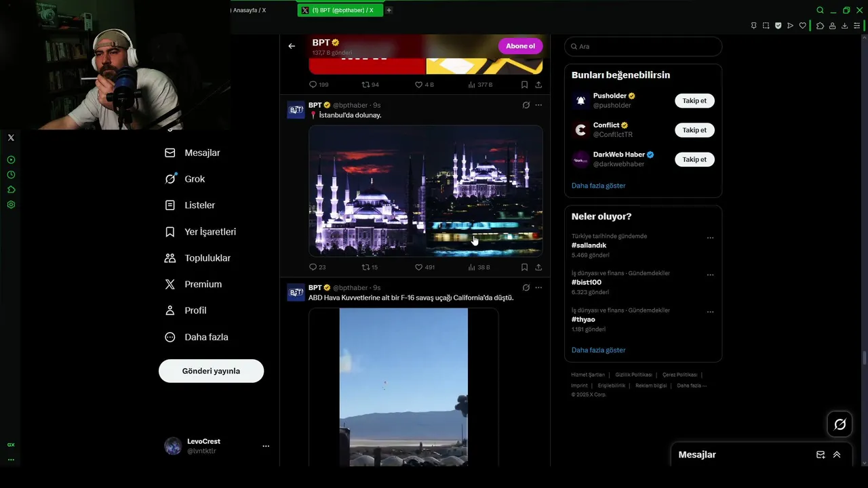This screenshot has height=488, width=868.
Task: Click the heart bookmark icon in browser toolbar
Action: [802, 26]
